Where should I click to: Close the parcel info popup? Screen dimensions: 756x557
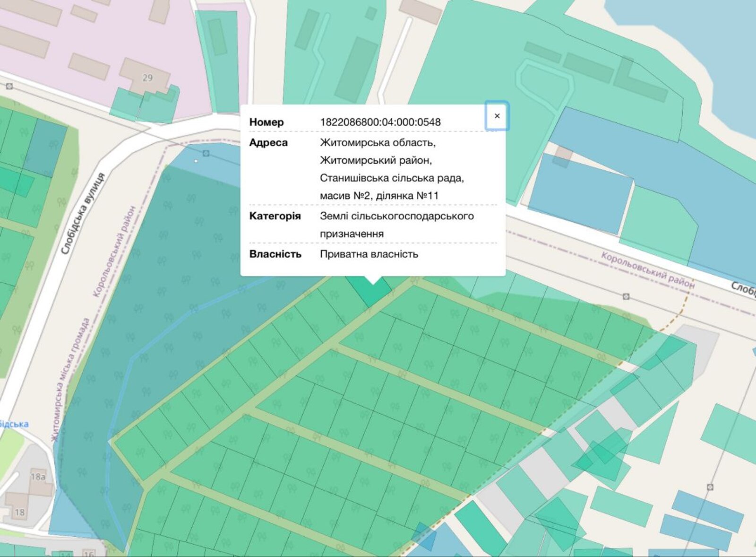(497, 116)
